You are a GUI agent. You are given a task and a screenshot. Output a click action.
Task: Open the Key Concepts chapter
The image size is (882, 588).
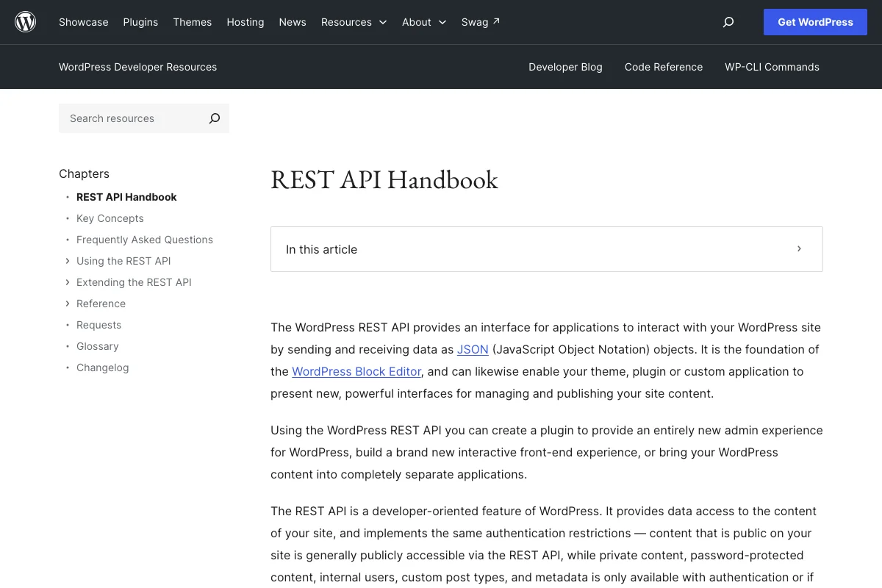click(110, 218)
